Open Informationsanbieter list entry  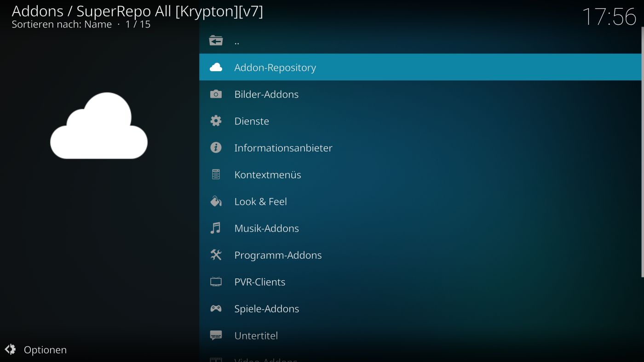[420, 147]
